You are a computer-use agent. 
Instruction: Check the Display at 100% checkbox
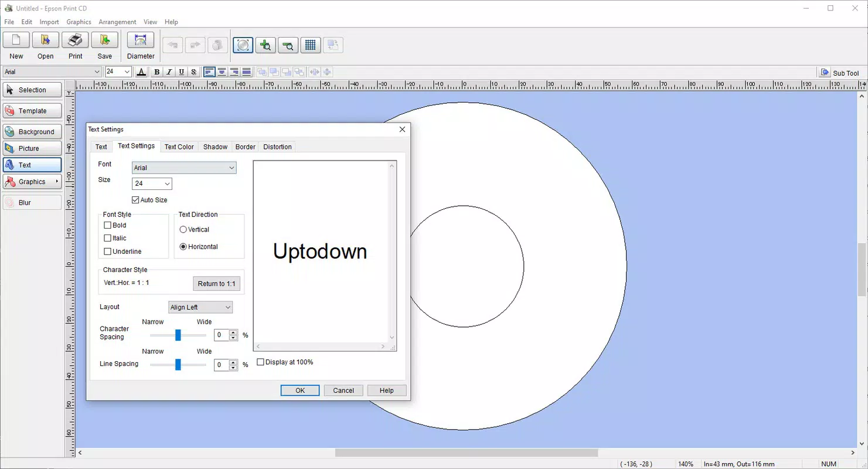[x=261, y=362]
